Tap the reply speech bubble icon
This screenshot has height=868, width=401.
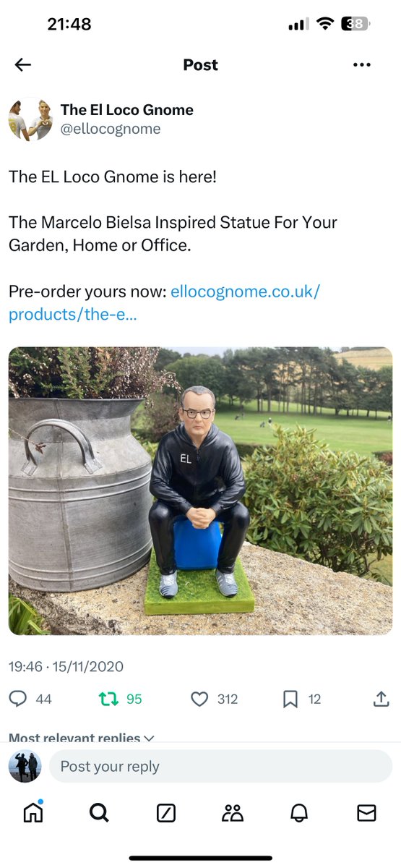coord(18,699)
